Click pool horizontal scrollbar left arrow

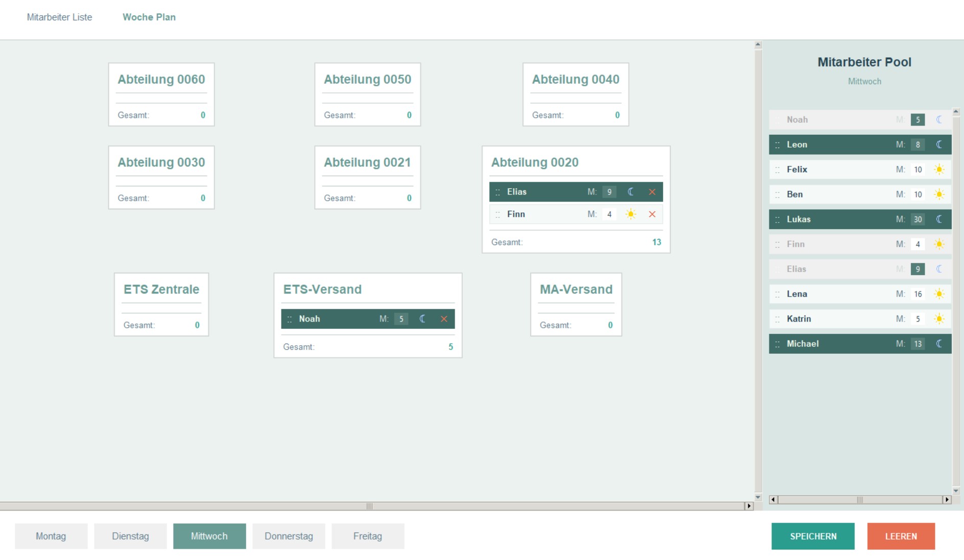pyautogui.click(x=773, y=500)
